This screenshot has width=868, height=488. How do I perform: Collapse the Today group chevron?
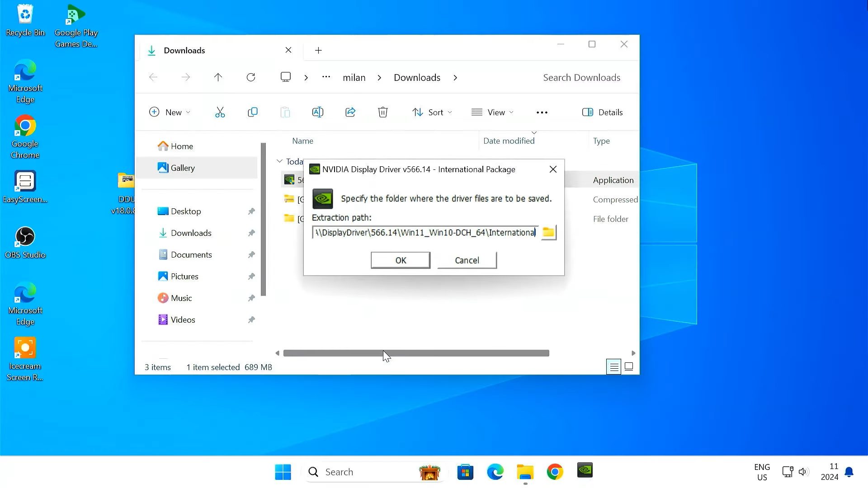279,161
